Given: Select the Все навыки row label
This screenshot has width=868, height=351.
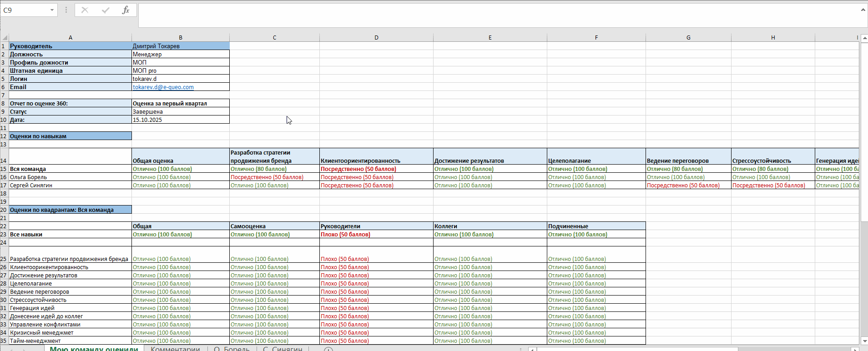Looking at the screenshot, I should (71, 234).
